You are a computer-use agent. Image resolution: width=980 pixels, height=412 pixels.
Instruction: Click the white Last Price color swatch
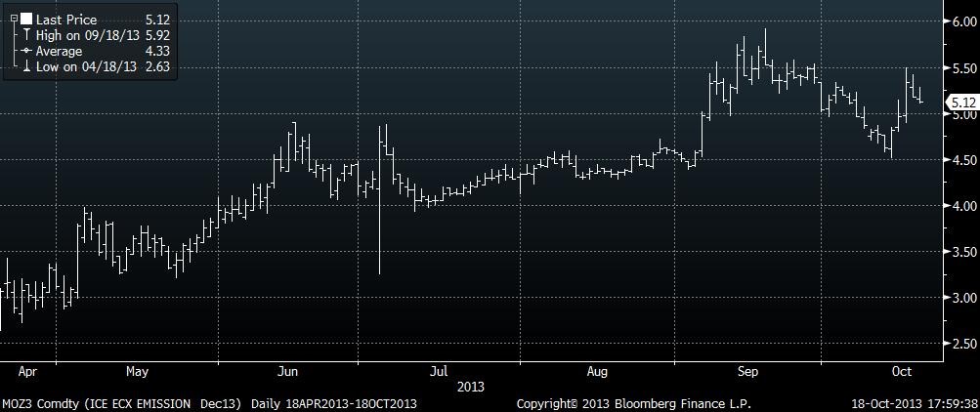click(25, 19)
